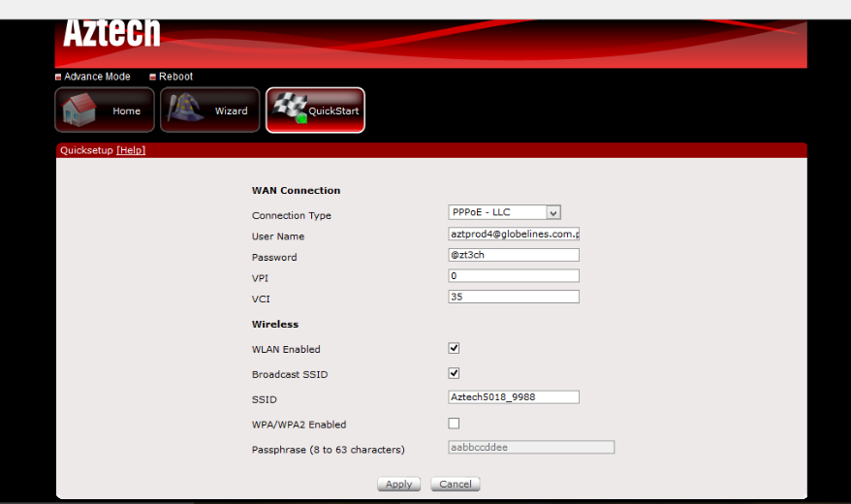
Task: Toggle the Broadcast SSID checkbox
Action: click(455, 373)
